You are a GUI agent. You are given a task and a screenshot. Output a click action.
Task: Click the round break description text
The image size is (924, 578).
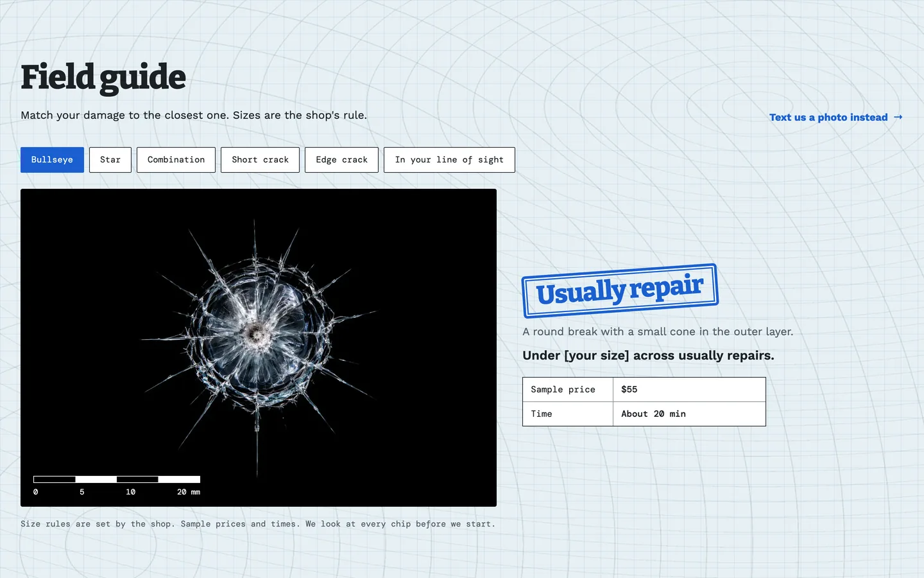658,332
